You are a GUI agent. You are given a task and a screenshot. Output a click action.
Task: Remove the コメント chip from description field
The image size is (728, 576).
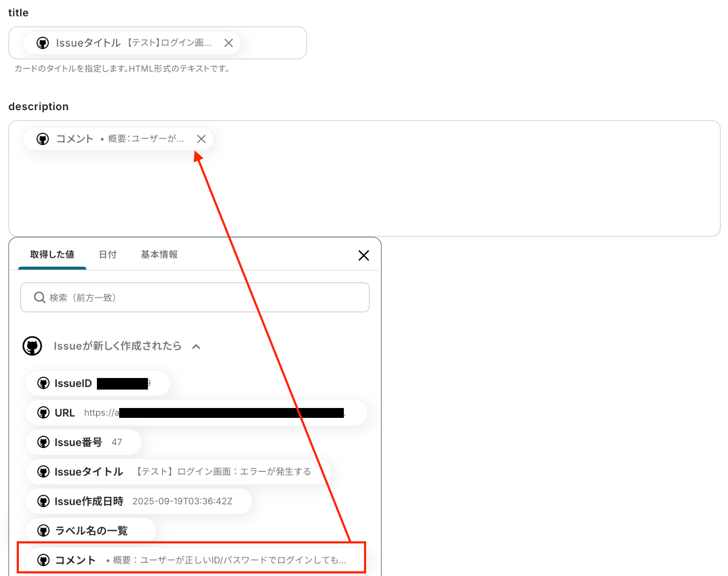(201, 139)
